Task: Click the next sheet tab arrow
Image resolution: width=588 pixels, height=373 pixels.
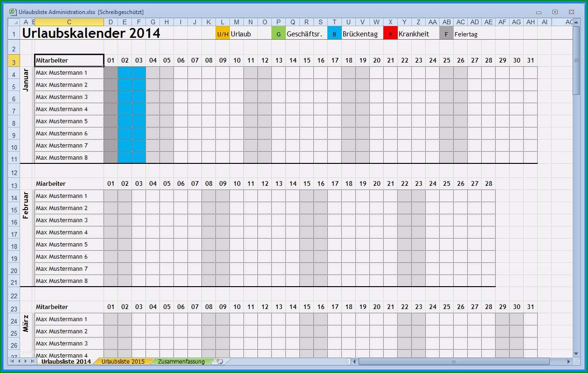Action: click(x=26, y=361)
